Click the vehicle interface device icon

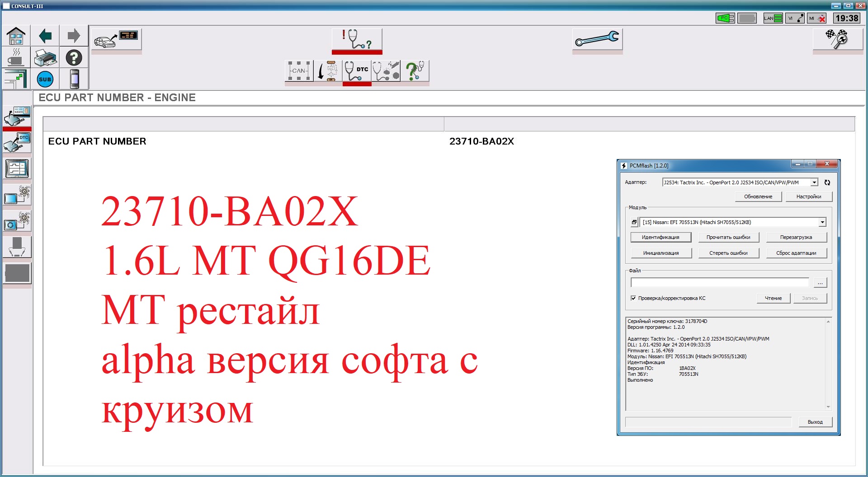click(75, 79)
